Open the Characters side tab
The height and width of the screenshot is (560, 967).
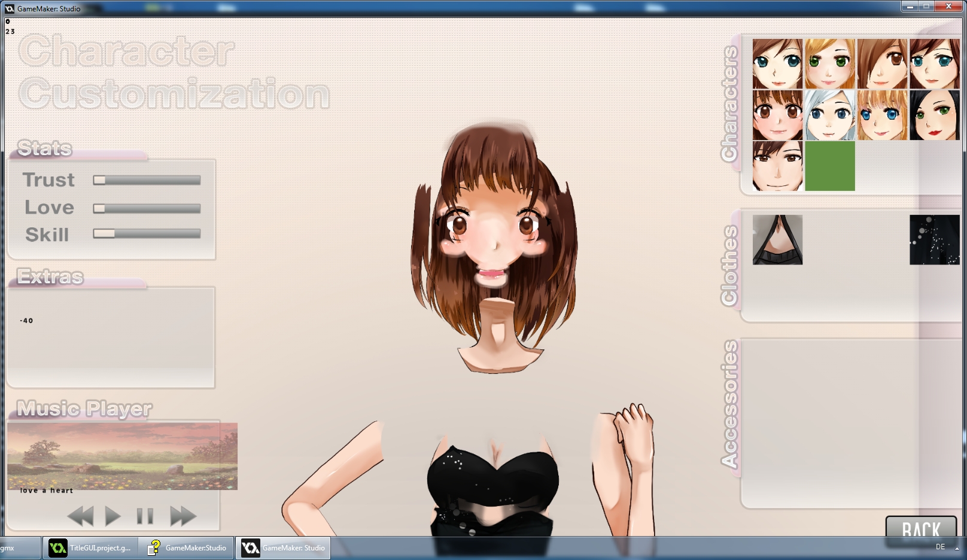point(729,104)
